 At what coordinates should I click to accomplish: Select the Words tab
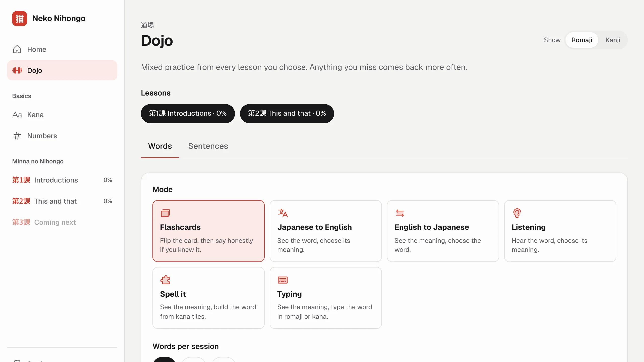[160, 146]
